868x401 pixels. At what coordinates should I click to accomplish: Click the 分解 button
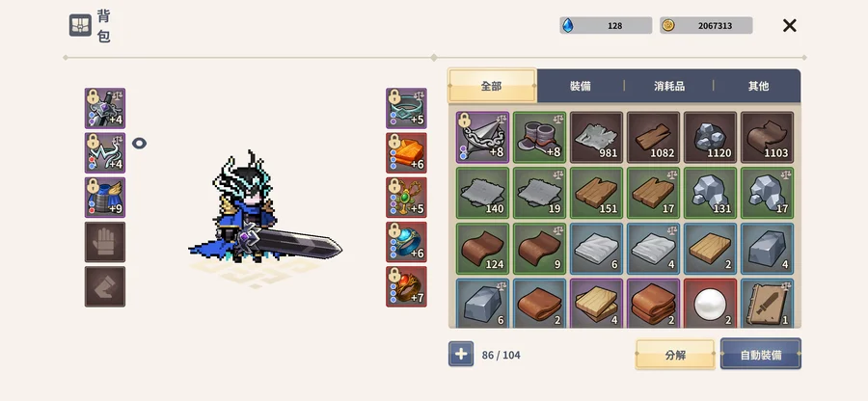(x=675, y=355)
